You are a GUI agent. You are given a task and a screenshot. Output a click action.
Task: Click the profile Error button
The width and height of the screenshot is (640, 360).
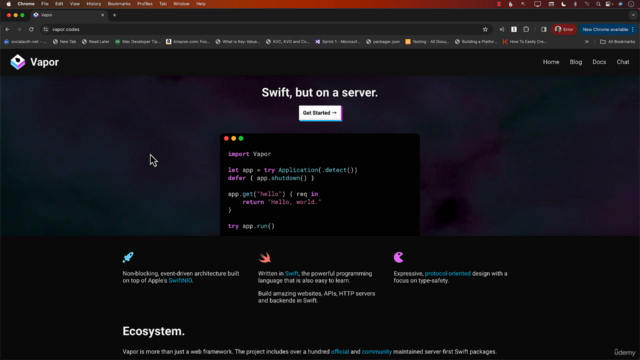pyautogui.click(x=564, y=29)
